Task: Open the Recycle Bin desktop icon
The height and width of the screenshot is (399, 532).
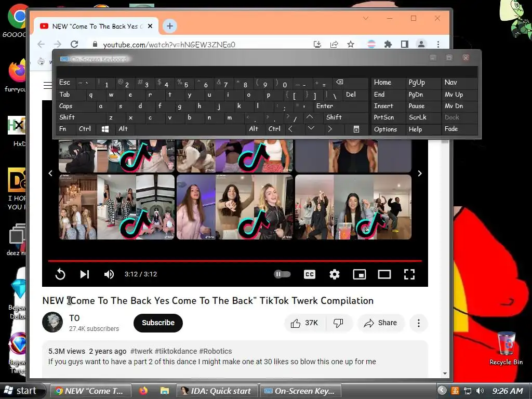Action: (x=506, y=349)
